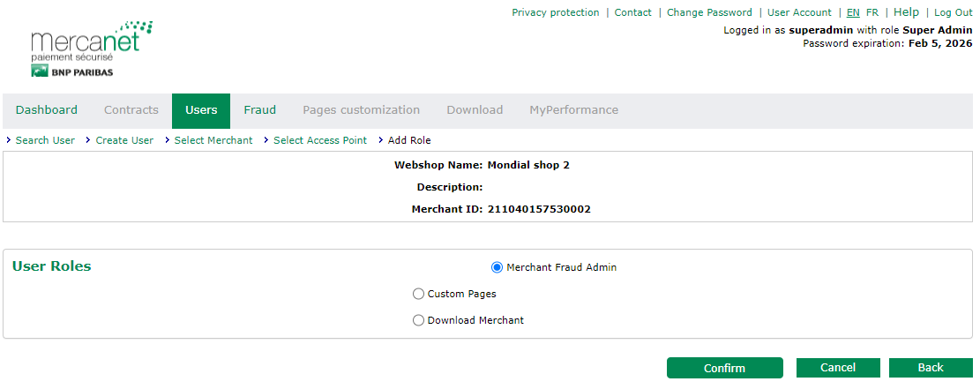
Task: Open the Help page
Action: pyautogui.click(x=906, y=12)
